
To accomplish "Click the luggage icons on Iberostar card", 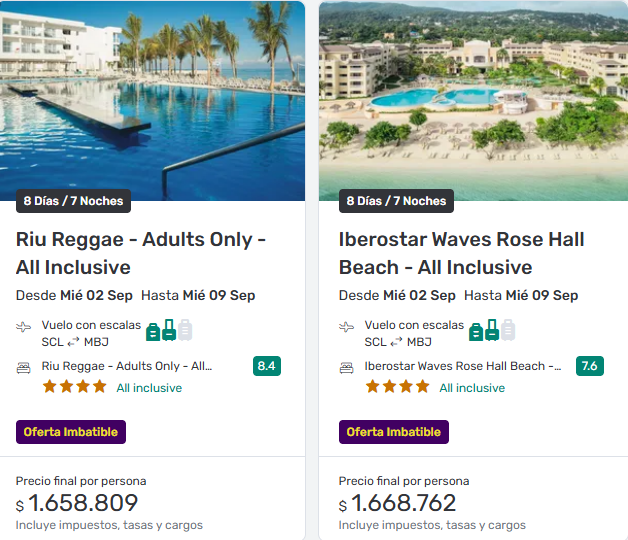I will pyautogui.click(x=492, y=330).
